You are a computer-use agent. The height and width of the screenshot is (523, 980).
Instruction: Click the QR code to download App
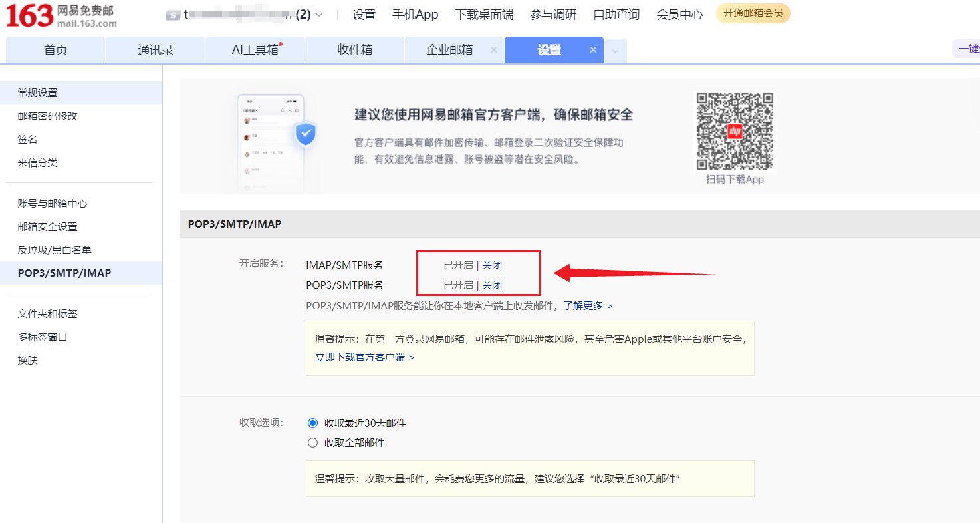click(x=735, y=132)
